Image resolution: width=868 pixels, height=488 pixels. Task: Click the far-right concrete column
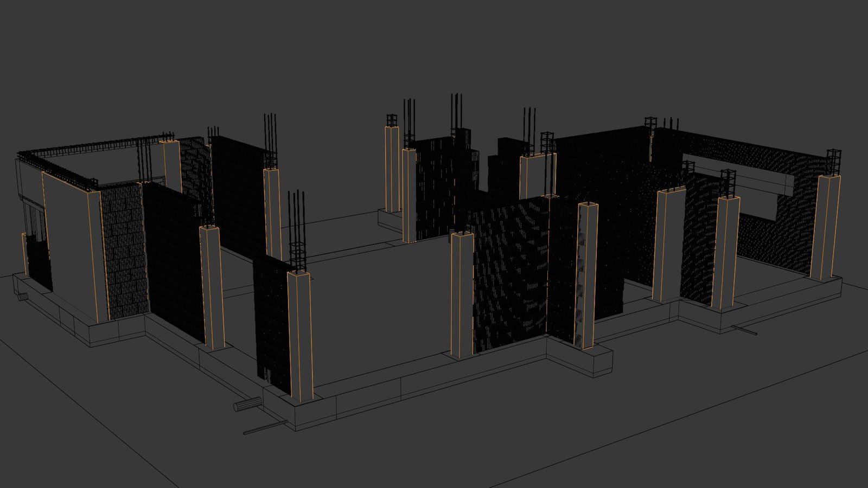pos(825,228)
